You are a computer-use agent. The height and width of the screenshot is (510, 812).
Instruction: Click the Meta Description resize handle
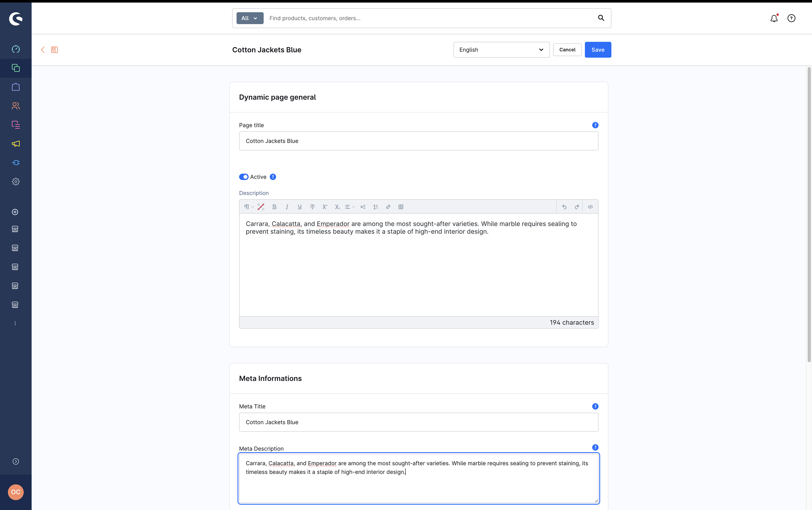(596, 501)
